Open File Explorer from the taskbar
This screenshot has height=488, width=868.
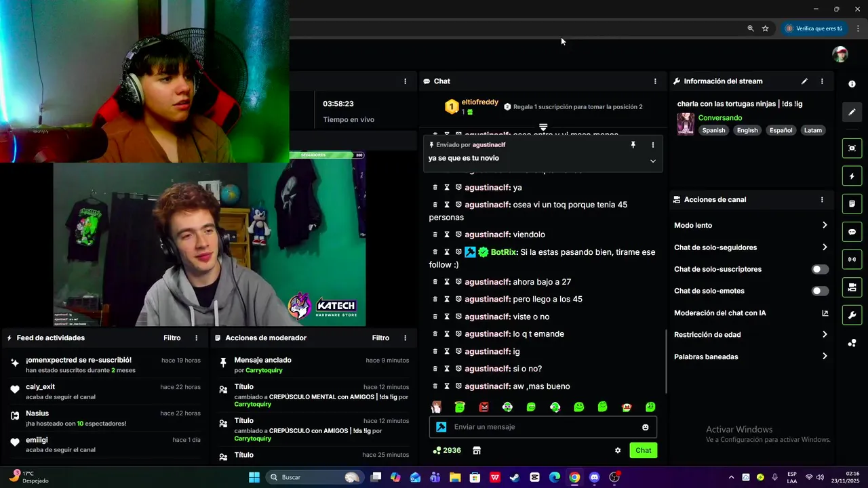point(455,477)
